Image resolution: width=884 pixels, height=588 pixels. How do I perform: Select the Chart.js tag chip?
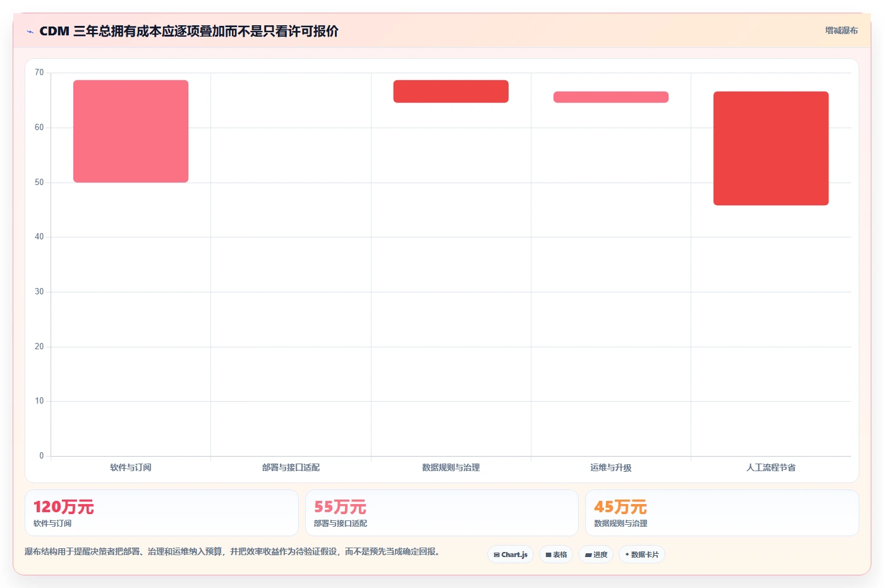pyautogui.click(x=511, y=555)
